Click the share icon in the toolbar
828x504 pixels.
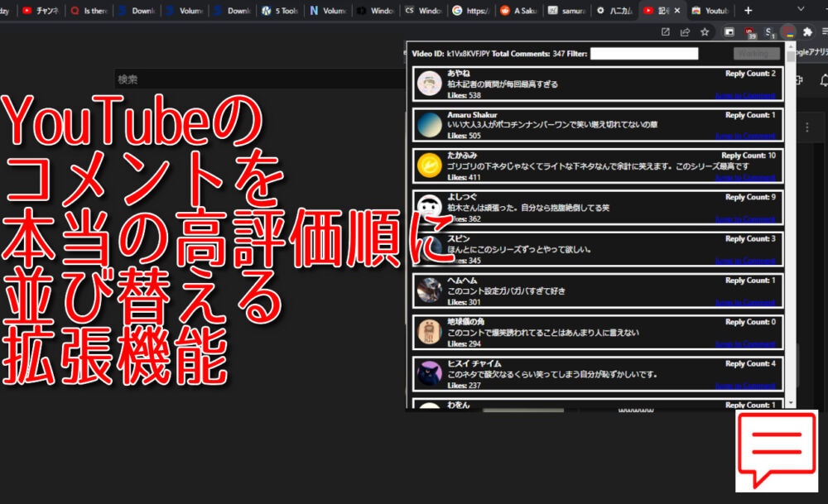tap(684, 32)
